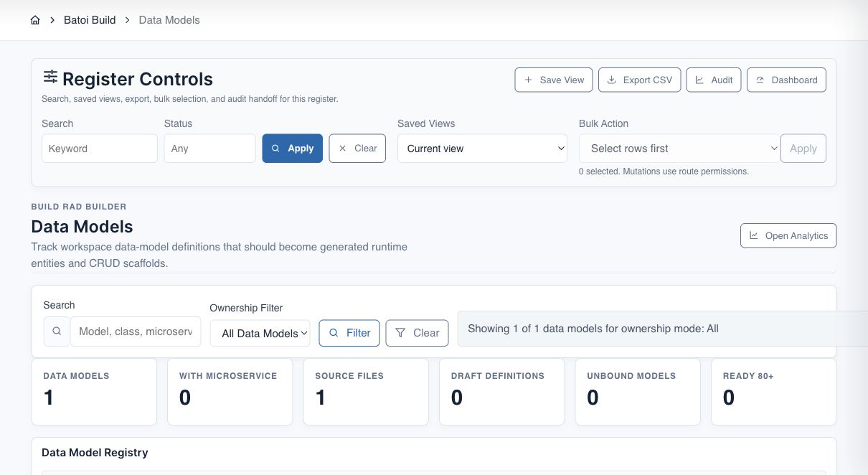This screenshot has height=475, width=868.
Task: Click the '0 selected. Mutations use route permissions.' text
Action: pos(664,171)
